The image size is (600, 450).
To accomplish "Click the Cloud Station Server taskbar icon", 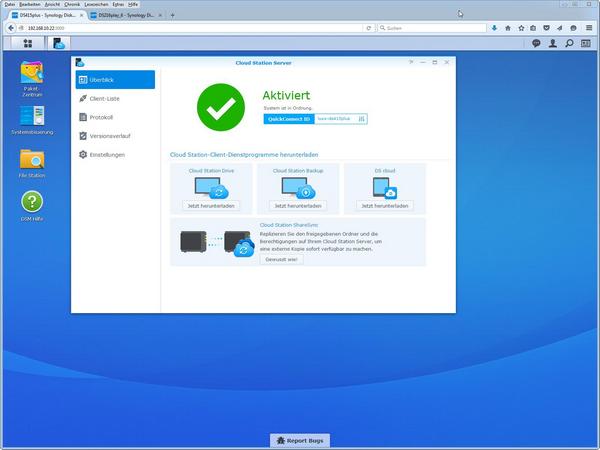I will pyautogui.click(x=59, y=43).
